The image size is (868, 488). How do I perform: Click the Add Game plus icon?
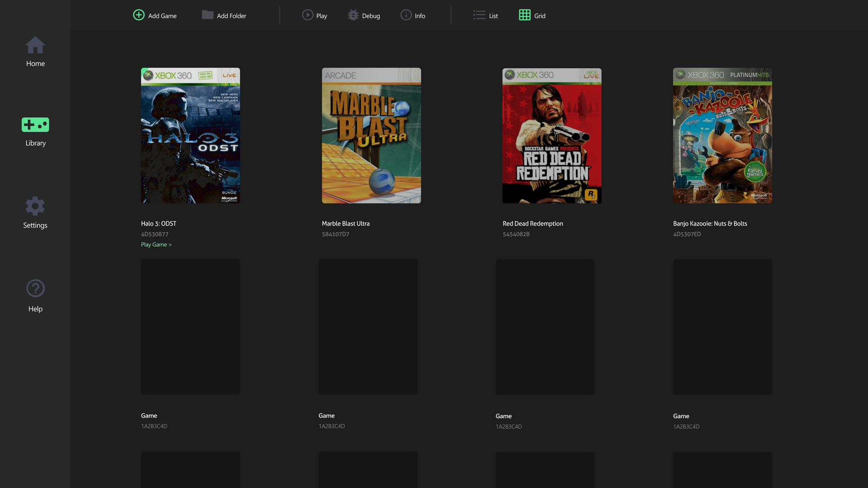coord(138,15)
